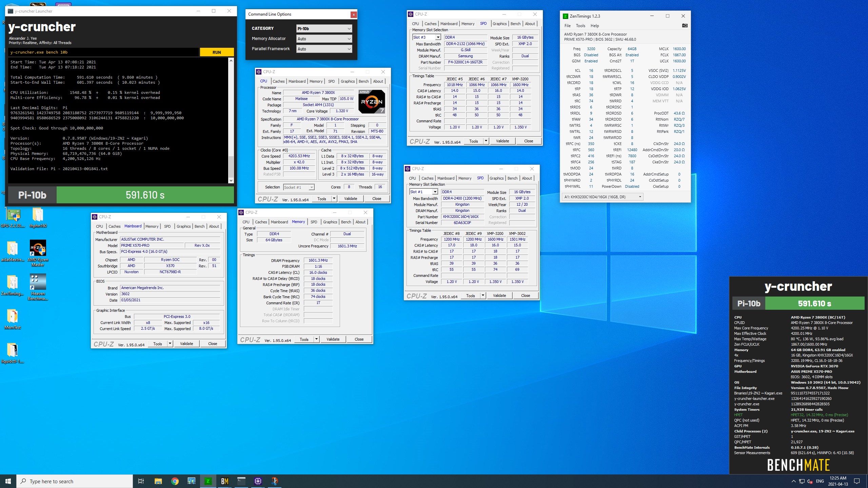The image size is (868, 488).
Task: Open MemTest desktop folder icon
Action: (x=13, y=319)
